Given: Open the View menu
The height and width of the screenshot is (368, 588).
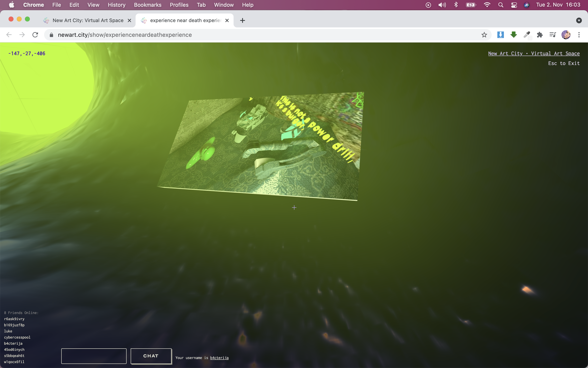Looking at the screenshot, I should click(93, 5).
